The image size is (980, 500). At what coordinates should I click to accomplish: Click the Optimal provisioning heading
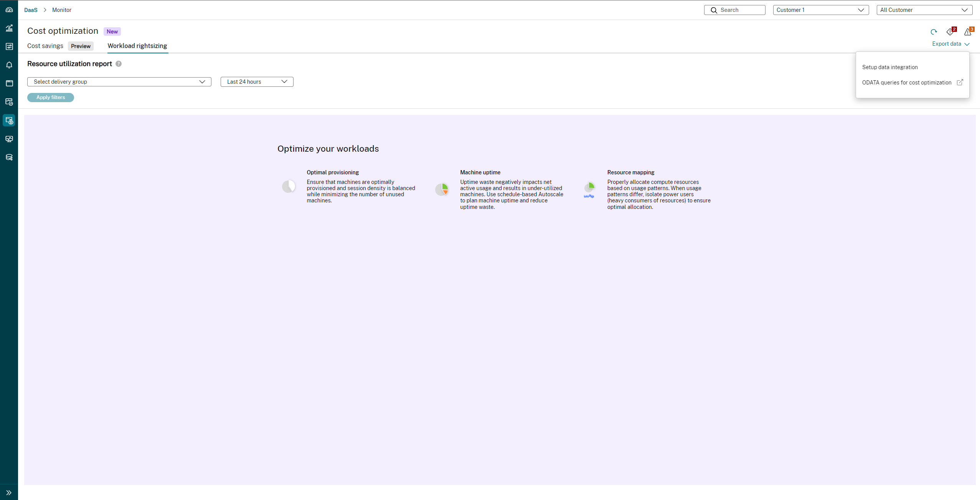point(333,172)
